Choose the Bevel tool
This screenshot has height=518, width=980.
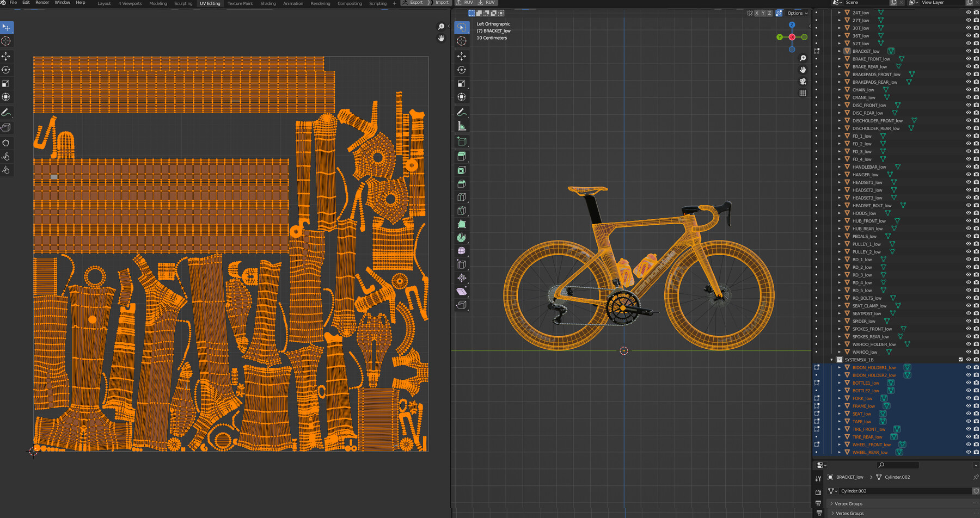pos(462,184)
